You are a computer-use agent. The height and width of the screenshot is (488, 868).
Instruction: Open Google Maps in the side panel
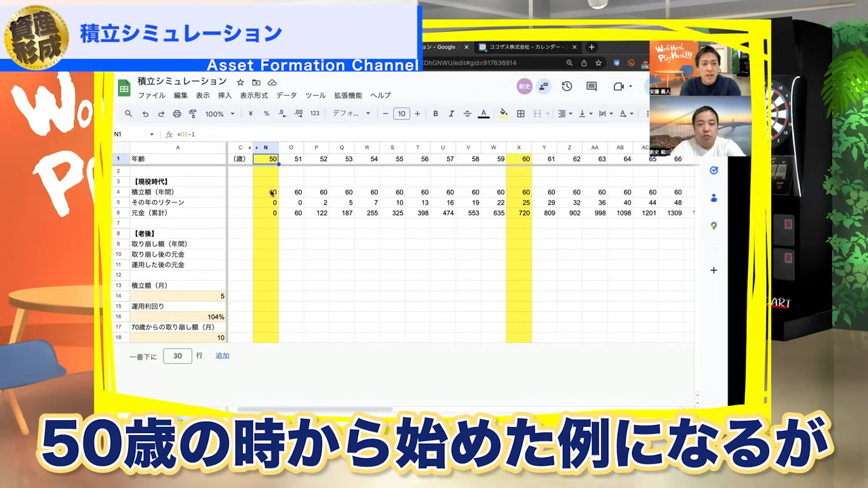pyautogui.click(x=713, y=226)
